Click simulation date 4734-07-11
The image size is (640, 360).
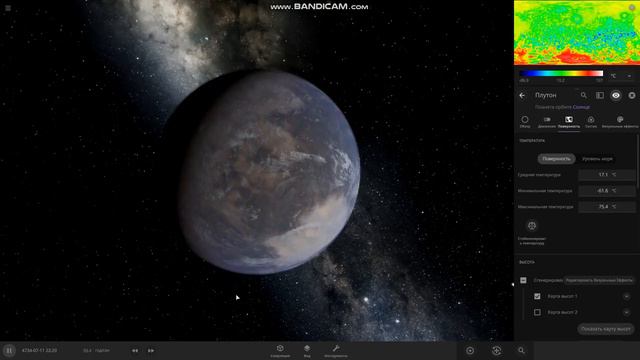click(x=39, y=350)
